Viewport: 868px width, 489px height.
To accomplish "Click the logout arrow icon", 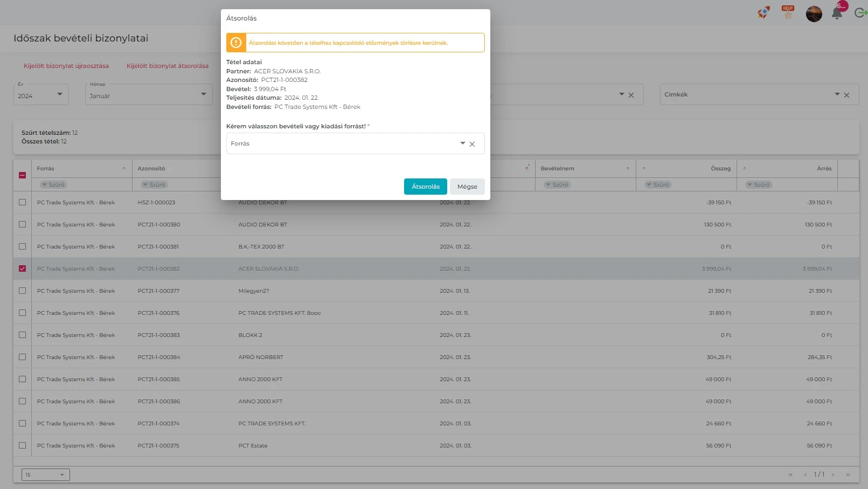I will point(860,12).
